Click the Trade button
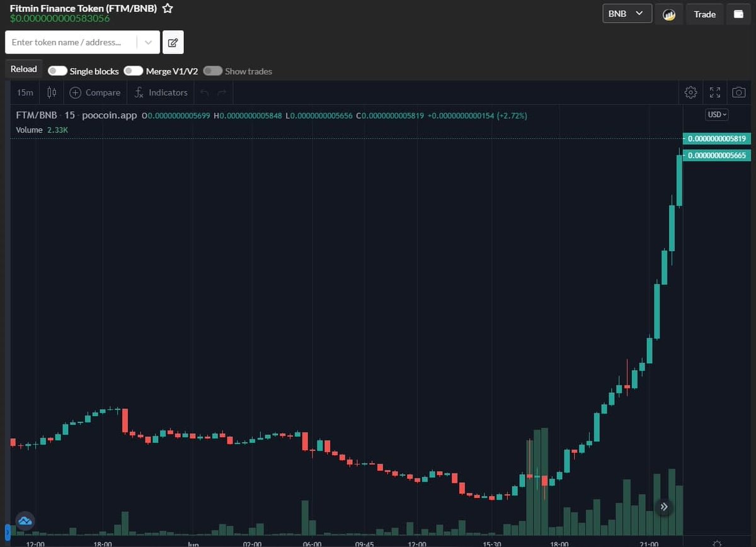Screen dimensions: 756x547 (x=704, y=14)
